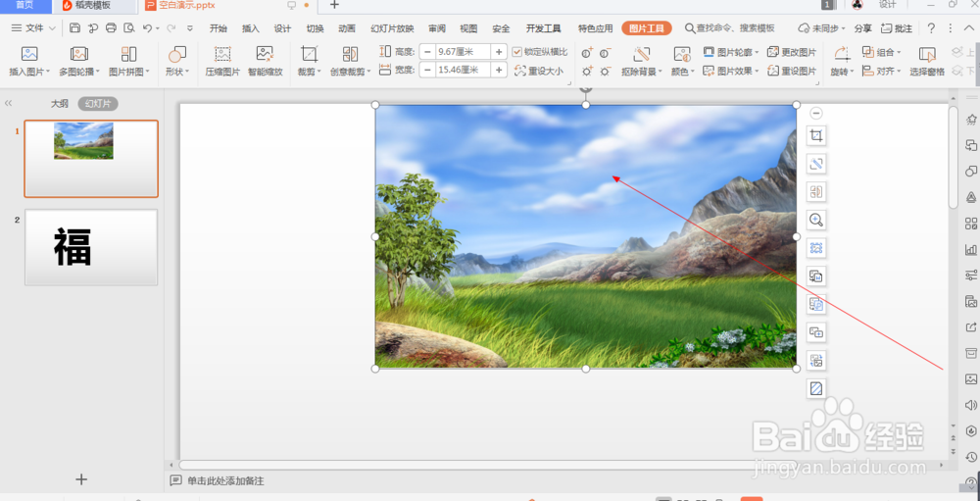
Task: Open 插入图片 insert picture dropdown
Action: (28, 62)
